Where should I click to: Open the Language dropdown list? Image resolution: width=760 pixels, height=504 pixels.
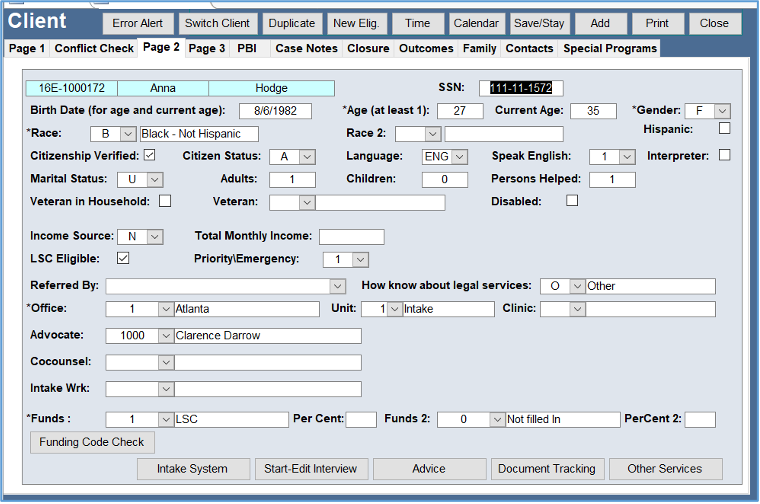point(460,156)
